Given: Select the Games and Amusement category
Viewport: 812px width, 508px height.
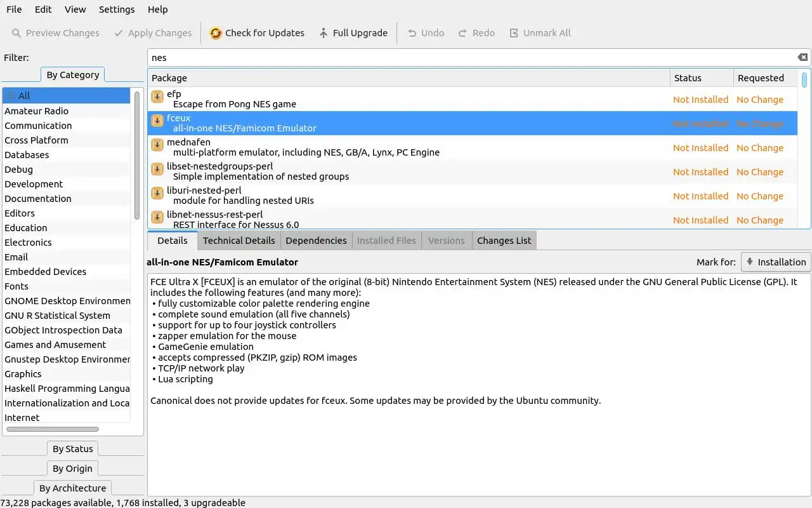Looking at the screenshot, I should tap(66, 345).
